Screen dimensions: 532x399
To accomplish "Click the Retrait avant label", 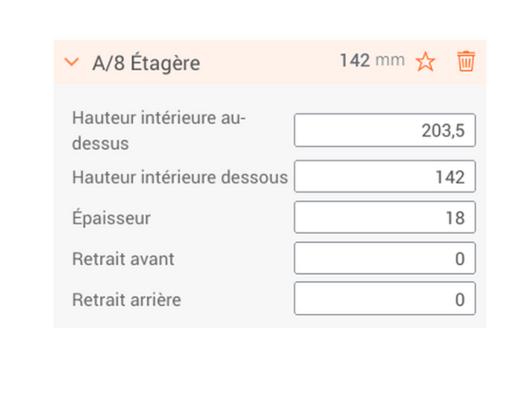I will (123, 258).
